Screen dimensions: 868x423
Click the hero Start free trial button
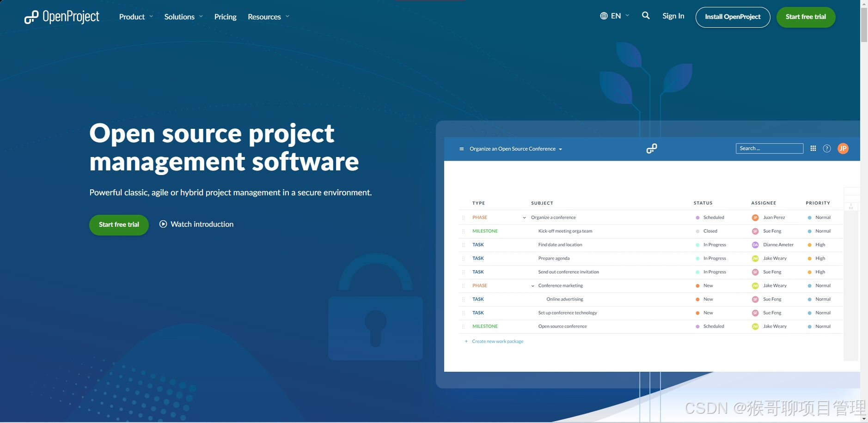pyautogui.click(x=119, y=225)
